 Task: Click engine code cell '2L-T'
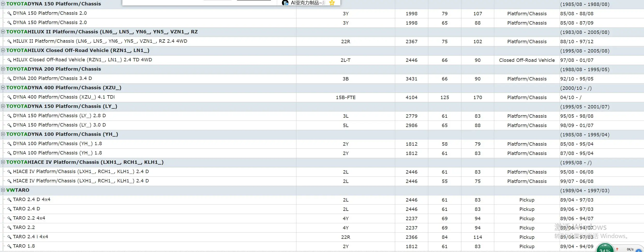click(x=346, y=60)
